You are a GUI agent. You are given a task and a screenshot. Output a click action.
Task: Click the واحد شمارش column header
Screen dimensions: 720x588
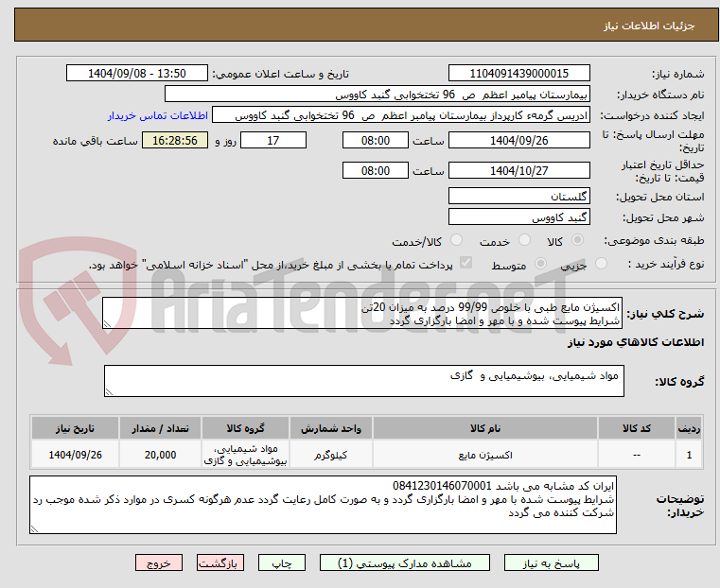pyautogui.click(x=330, y=428)
